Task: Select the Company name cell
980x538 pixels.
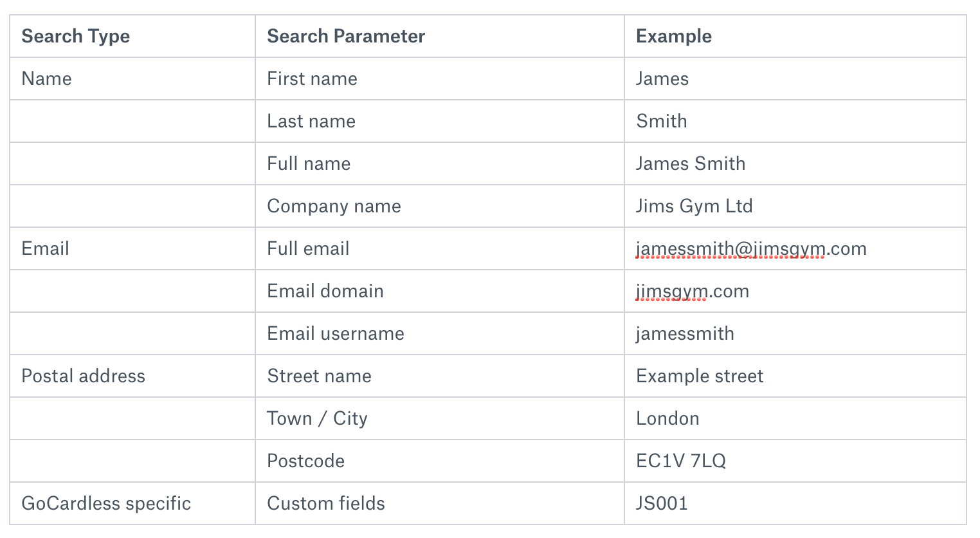Action: click(440, 206)
